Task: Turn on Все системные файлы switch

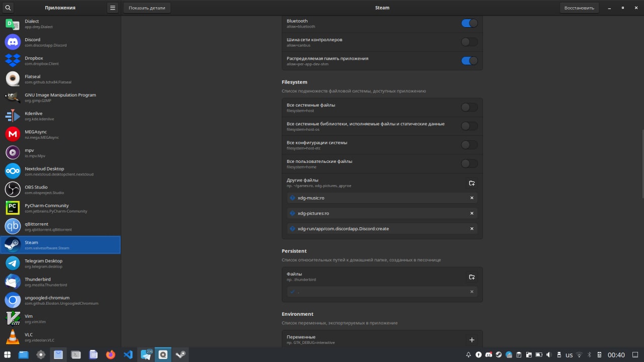Action: point(469,107)
